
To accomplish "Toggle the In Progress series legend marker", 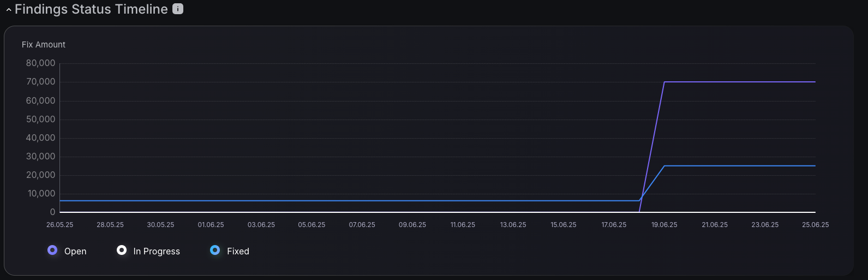I will (122, 250).
